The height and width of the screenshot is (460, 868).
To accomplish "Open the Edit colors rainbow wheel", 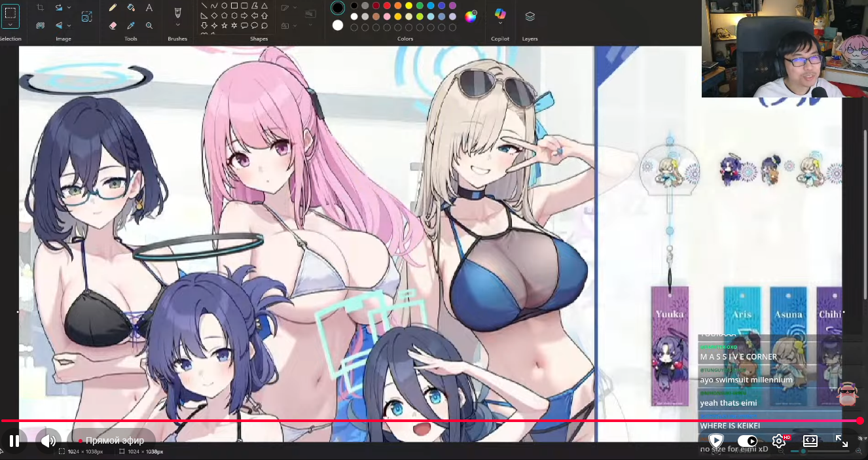I will point(471,16).
